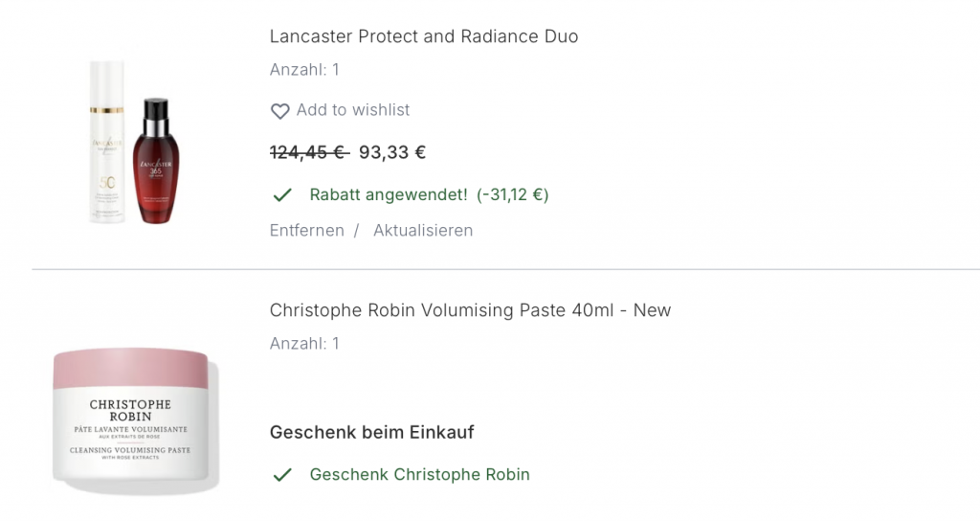Click the Rabatt angewendet! discount message
980x521 pixels.
point(388,195)
